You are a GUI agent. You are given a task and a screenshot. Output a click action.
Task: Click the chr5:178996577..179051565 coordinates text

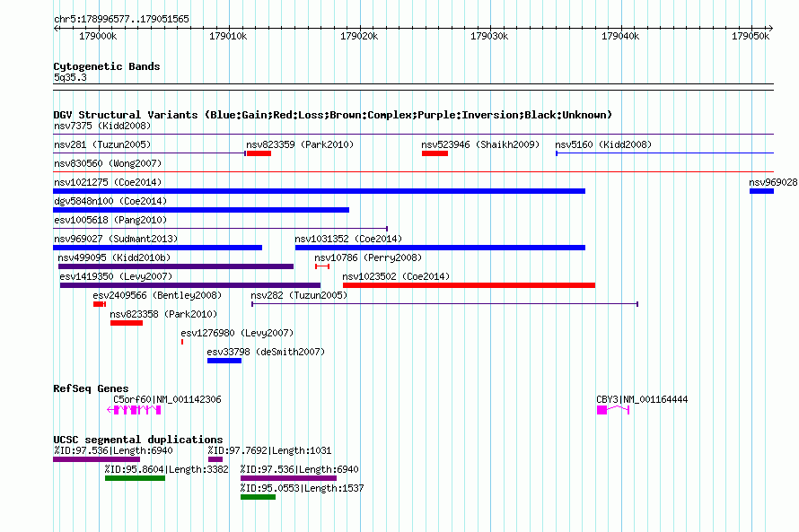click(x=121, y=19)
